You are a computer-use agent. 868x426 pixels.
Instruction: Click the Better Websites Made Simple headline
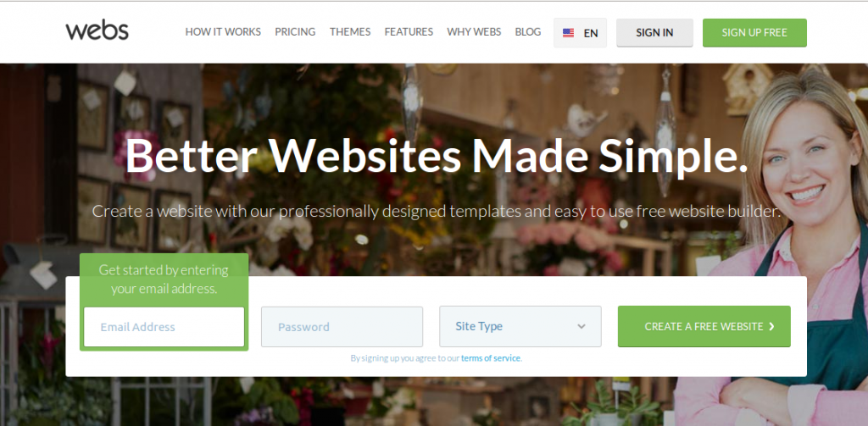pos(437,155)
